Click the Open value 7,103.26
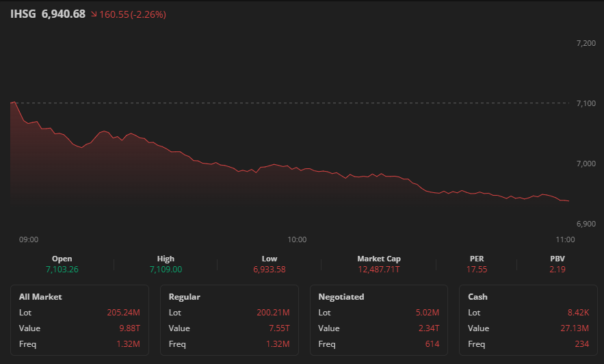This screenshot has height=364, width=604. point(62,270)
